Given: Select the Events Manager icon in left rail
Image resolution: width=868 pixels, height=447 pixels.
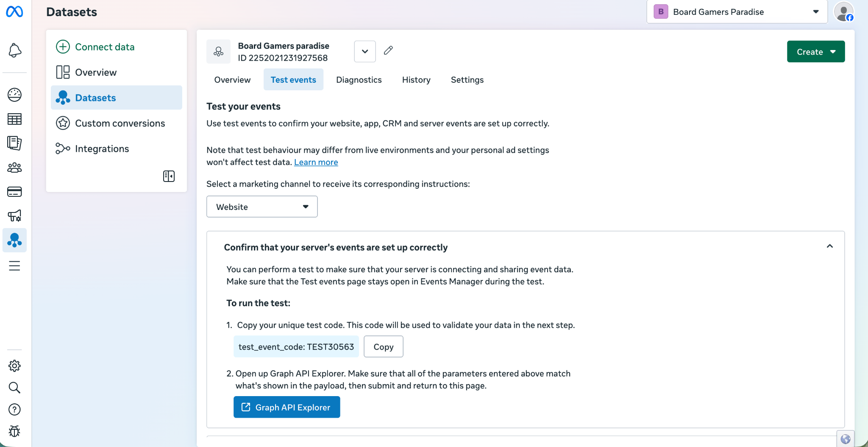Looking at the screenshot, I should (14, 240).
